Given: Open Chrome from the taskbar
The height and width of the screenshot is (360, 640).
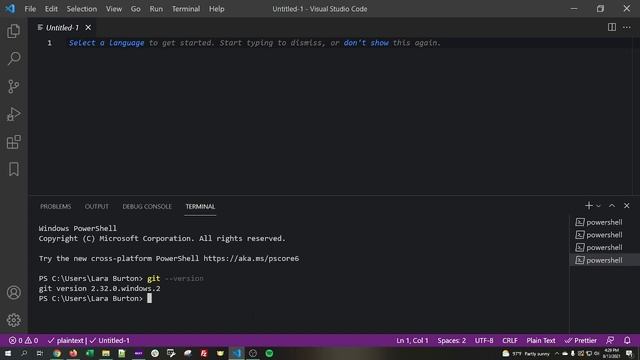Looking at the screenshot, I should (57, 353).
